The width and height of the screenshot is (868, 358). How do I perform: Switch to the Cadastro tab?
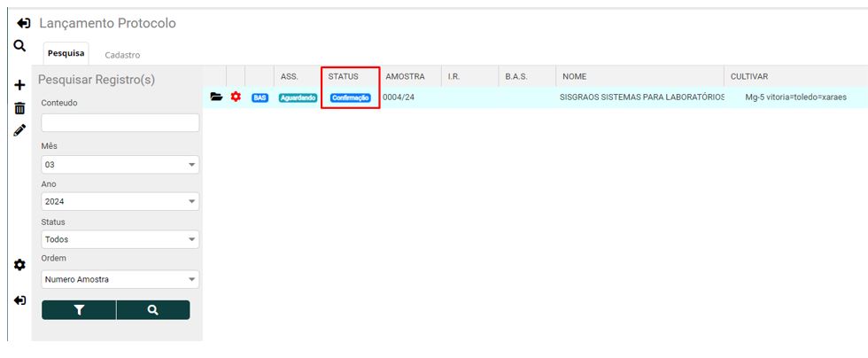point(122,55)
